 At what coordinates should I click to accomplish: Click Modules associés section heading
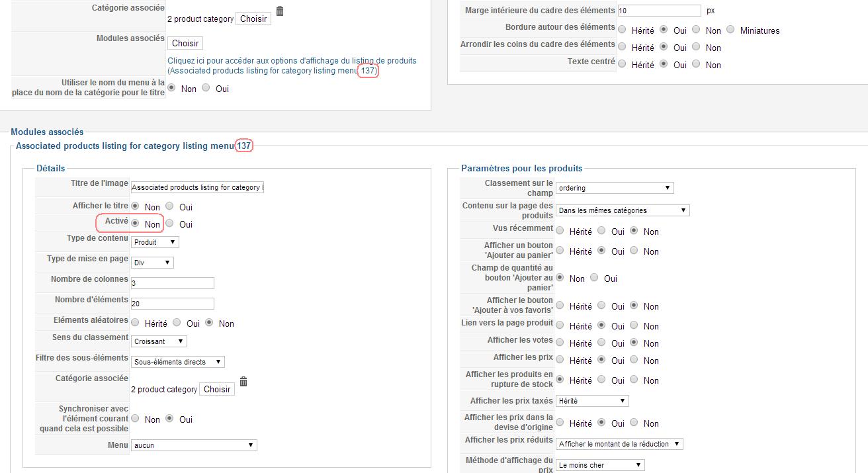[47, 132]
